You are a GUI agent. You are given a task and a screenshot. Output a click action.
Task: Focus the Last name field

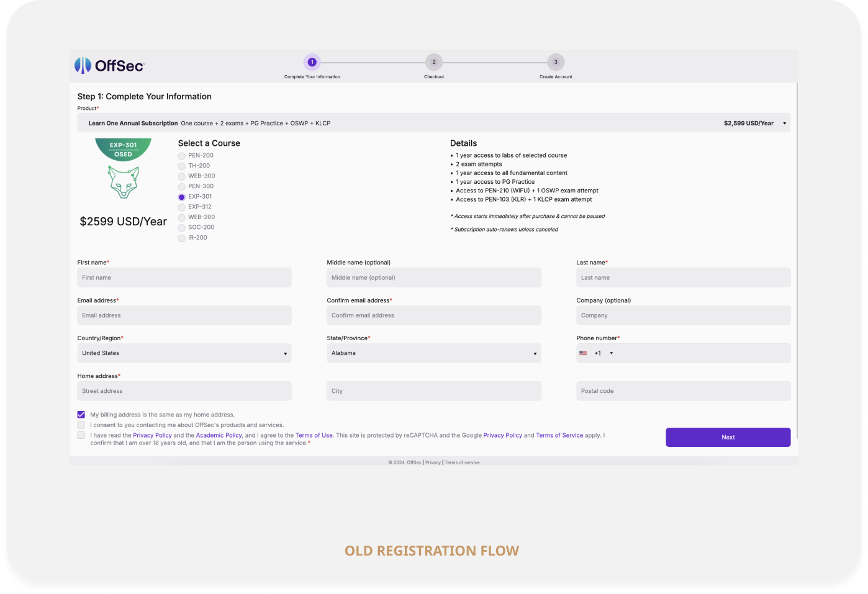click(x=684, y=277)
